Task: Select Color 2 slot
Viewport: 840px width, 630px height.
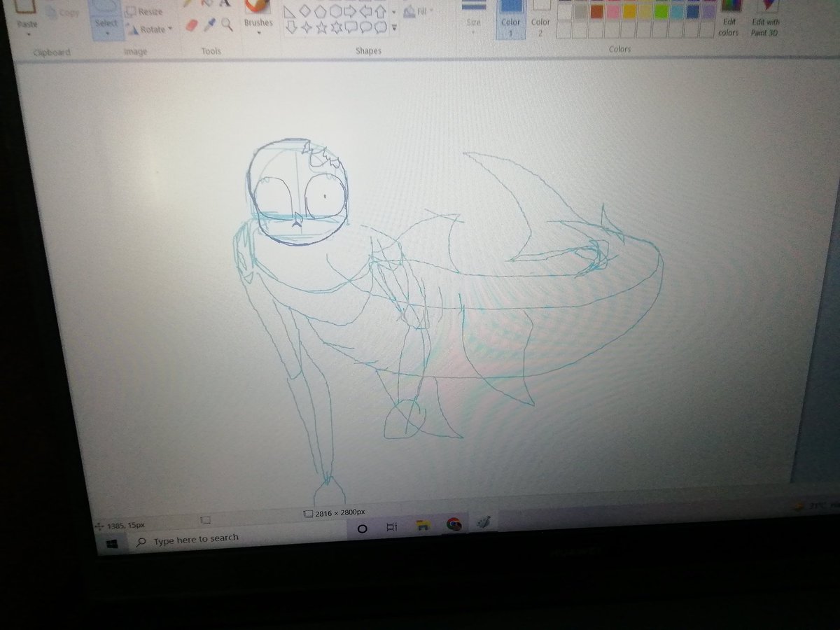Action: (540, 20)
